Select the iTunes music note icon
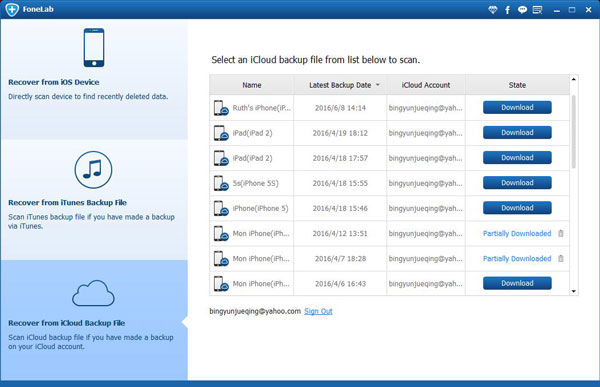The image size is (600, 387). [93, 170]
